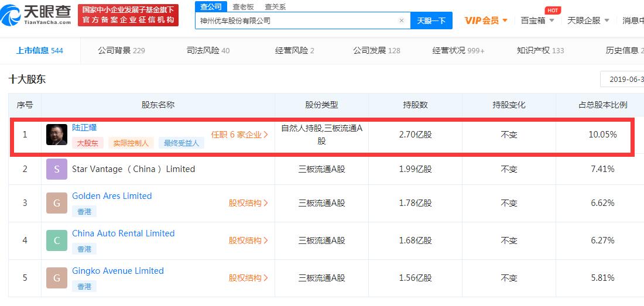
Task: Click the Gingko Avenue Limited G avatar
Action: tap(57, 278)
